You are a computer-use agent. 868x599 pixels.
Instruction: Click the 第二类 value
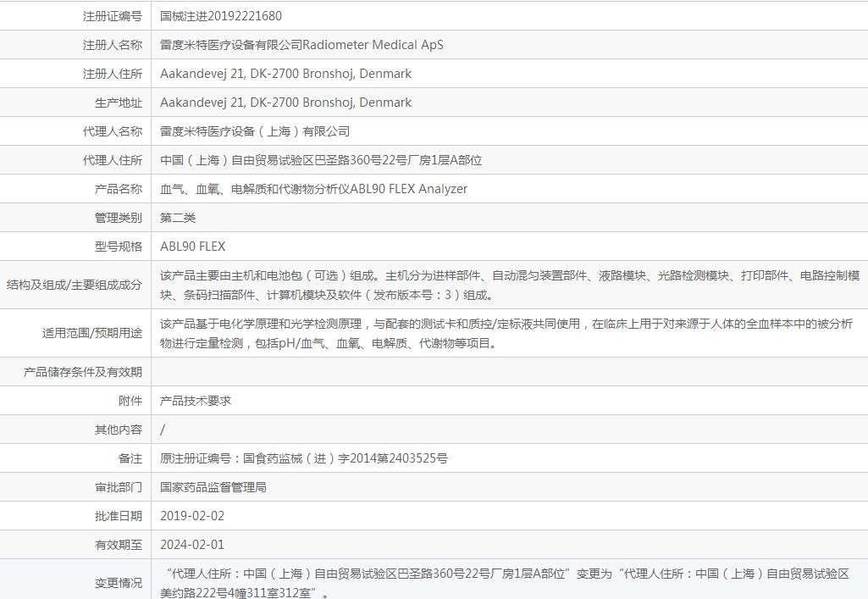pos(178,218)
